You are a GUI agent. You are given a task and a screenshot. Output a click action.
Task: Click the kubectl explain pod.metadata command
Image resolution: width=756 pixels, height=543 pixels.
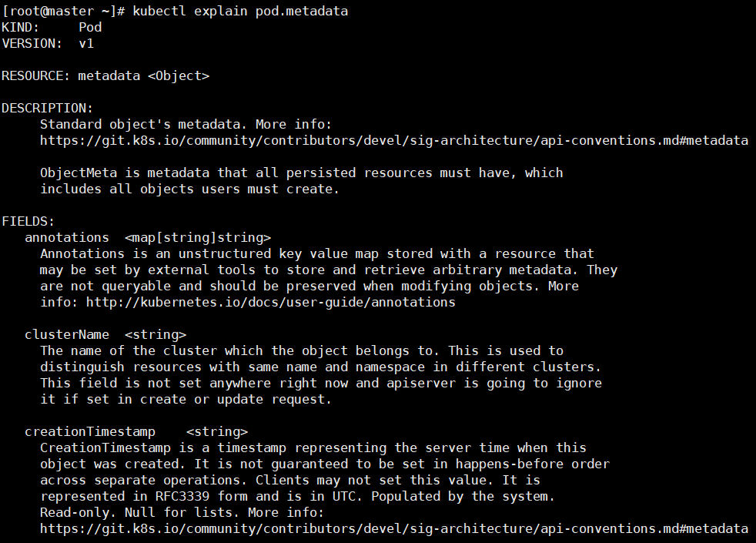[240, 11]
